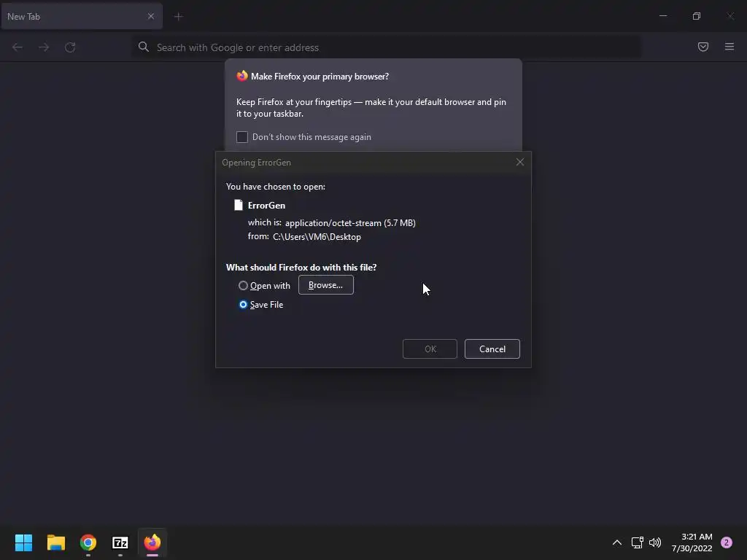
Task: Open the Save to Pocket icon
Action: pos(703,47)
